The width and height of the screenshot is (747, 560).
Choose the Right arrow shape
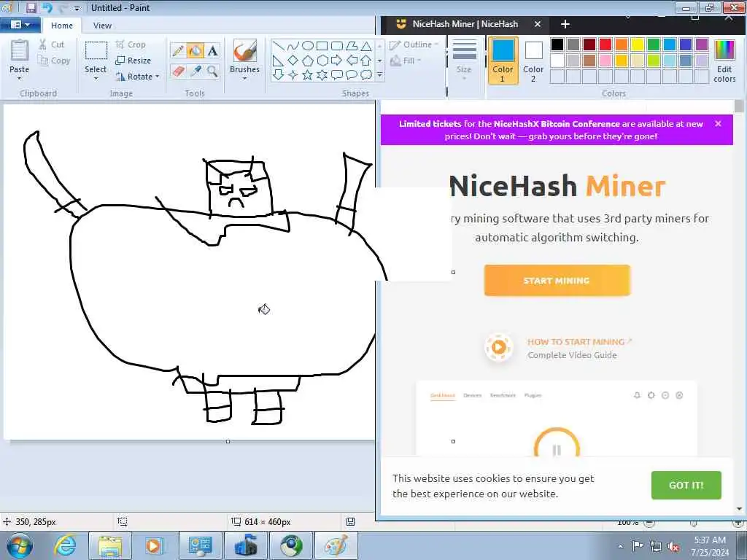pyautogui.click(x=337, y=61)
